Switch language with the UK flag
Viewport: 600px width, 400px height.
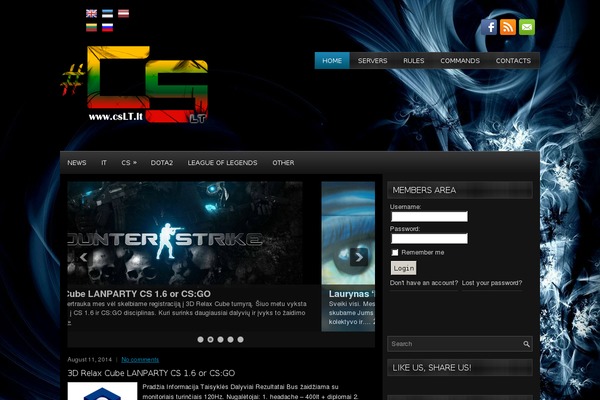91,13
